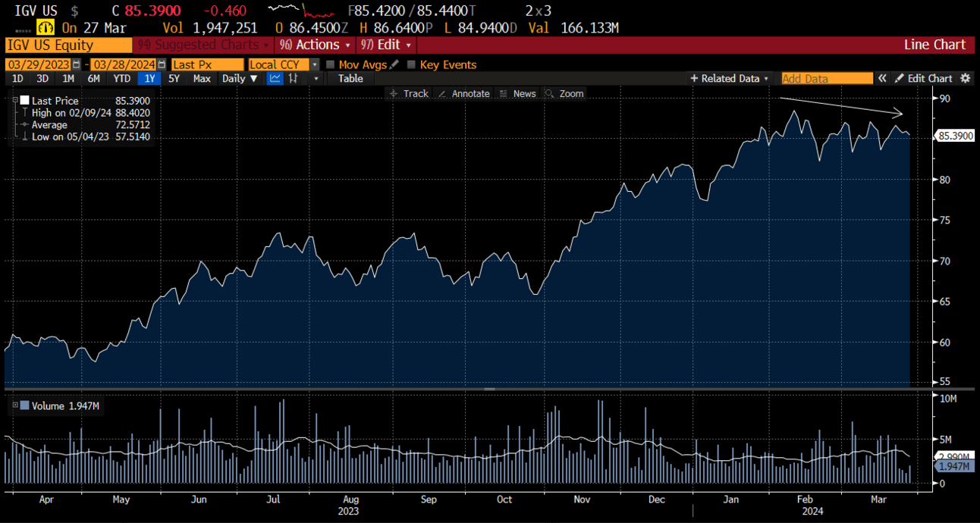This screenshot has width=980, height=523.
Task: Open the Local CCY currency dropdown arrow
Action: (x=315, y=65)
